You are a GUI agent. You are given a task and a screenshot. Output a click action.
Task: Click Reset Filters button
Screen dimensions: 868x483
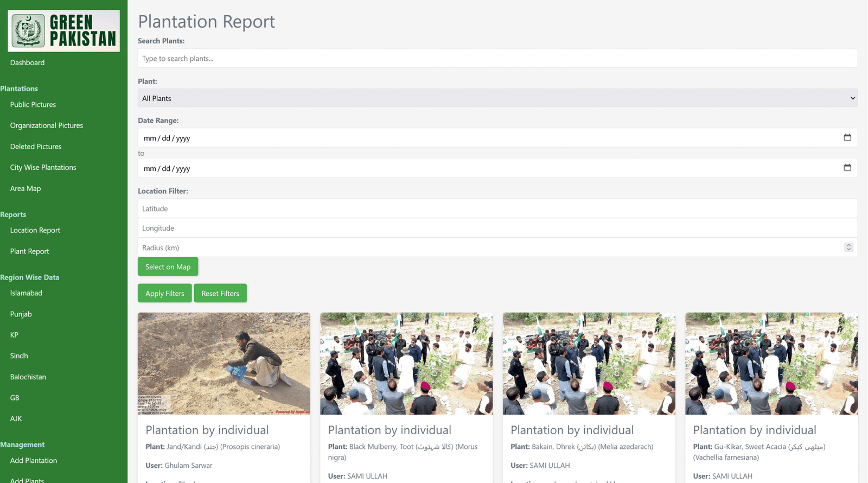coord(220,293)
